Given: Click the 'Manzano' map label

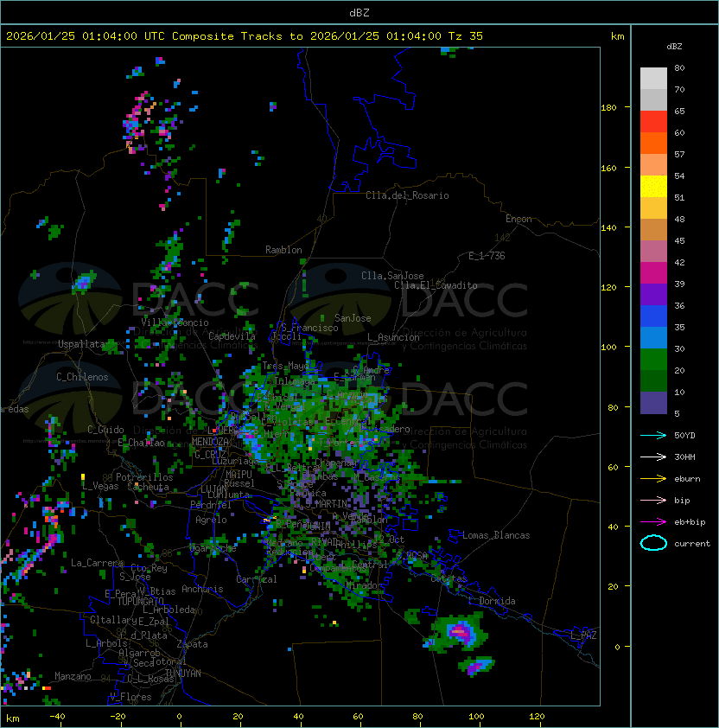Looking at the screenshot, I should [x=73, y=676].
